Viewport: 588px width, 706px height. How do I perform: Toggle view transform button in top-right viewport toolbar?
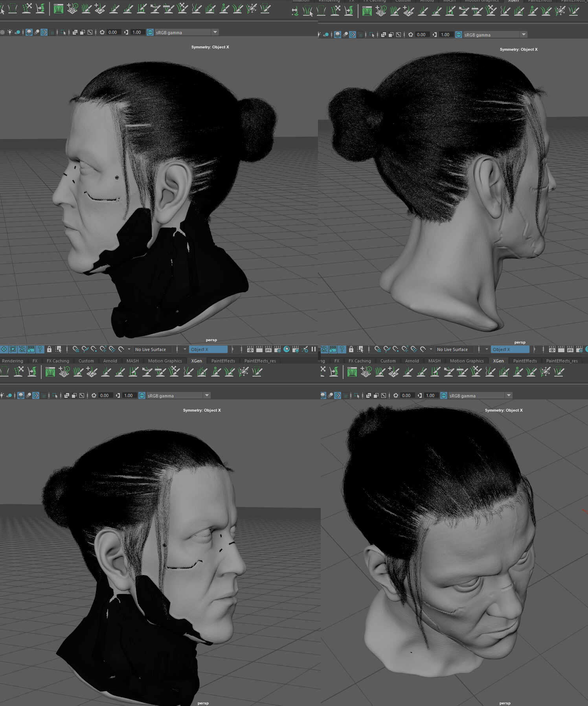pos(458,35)
